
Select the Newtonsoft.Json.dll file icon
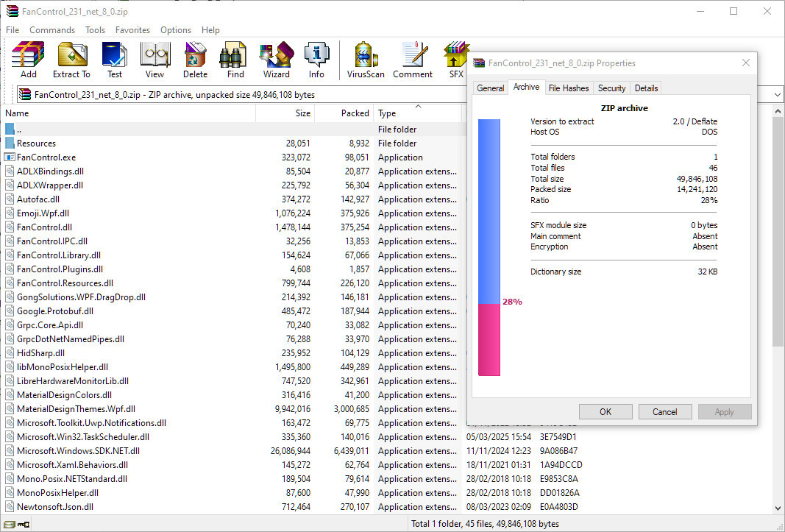pyautogui.click(x=10, y=507)
